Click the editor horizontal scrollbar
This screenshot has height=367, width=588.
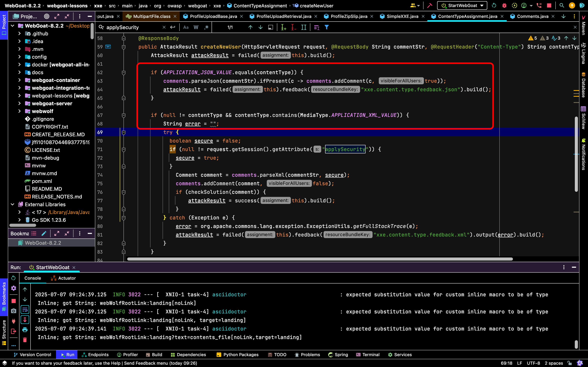click(319, 259)
